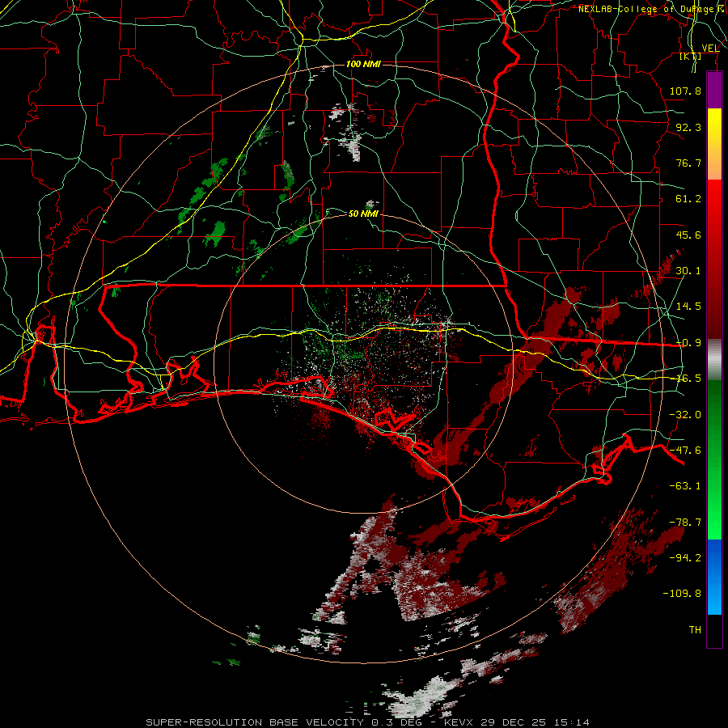Click the 100 NMI range ring label
728x728 pixels.
(x=363, y=64)
